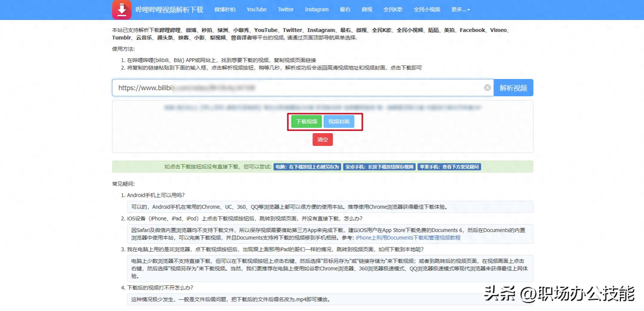
Task: Open the 微博秒拍 navigation item
Action: [225, 9]
